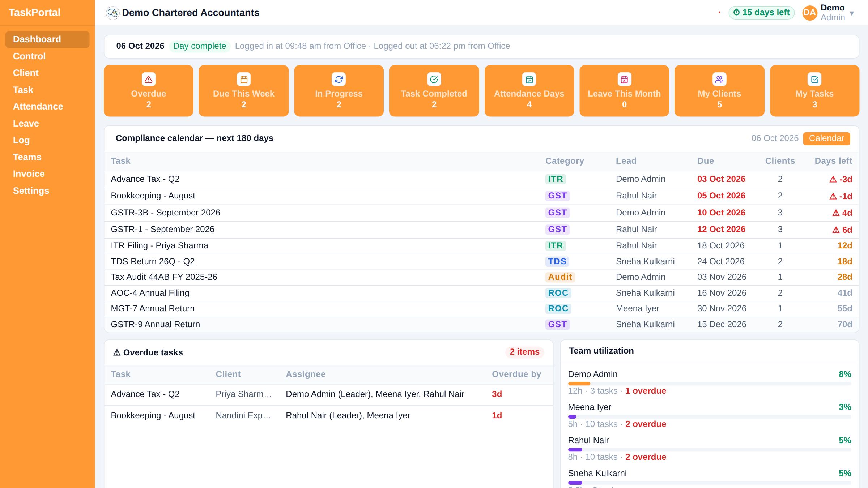Image resolution: width=868 pixels, height=488 pixels.
Task: Click the Days left column header
Action: (x=833, y=161)
